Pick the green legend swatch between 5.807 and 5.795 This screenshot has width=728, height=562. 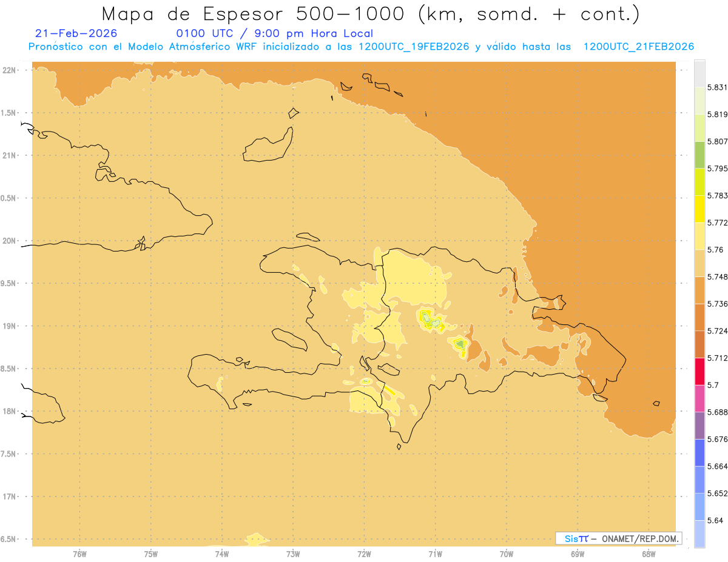pyautogui.click(x=699, y=155)
